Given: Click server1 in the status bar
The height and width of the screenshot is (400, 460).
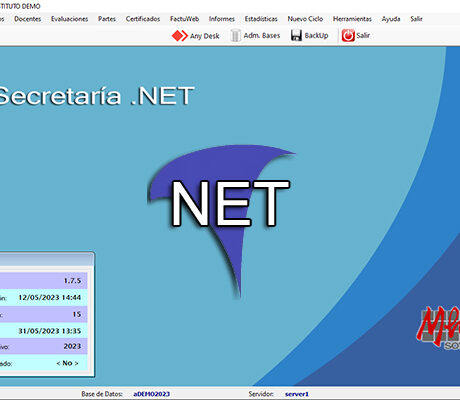Looking at the screenshot, I should 297,394.
